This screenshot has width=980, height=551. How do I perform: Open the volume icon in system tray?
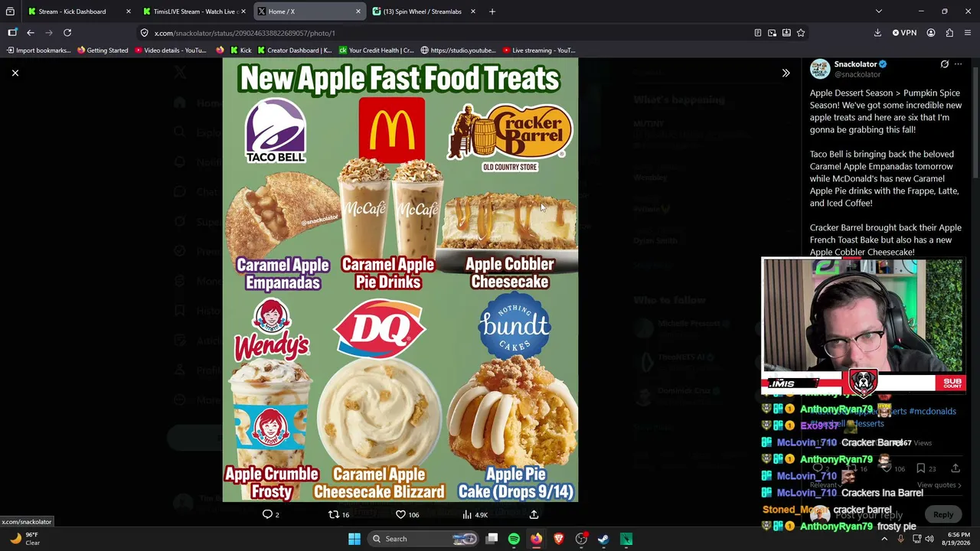pyautogui.click(x=929, y=539)
